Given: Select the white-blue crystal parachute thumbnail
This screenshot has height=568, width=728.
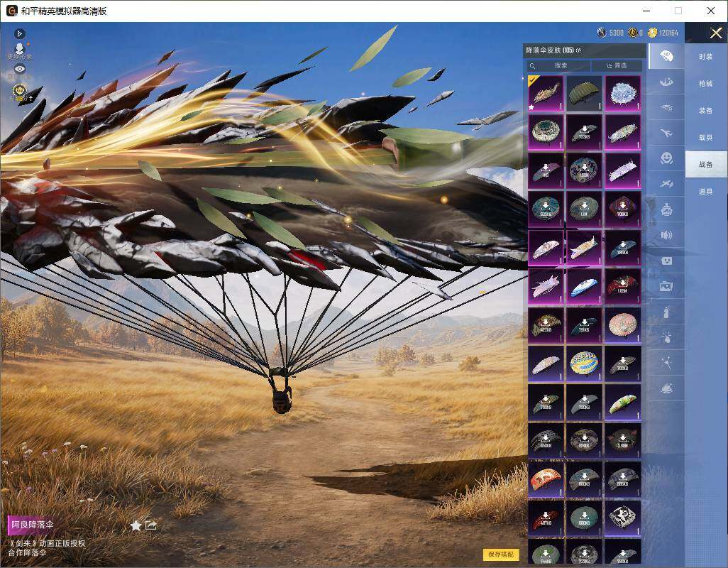Looking at the screenshot, I should click(x=622, y=93).
